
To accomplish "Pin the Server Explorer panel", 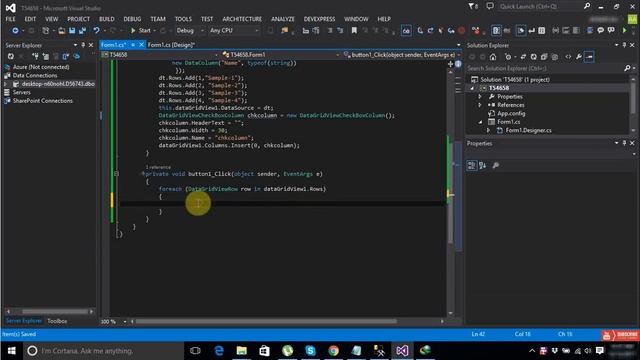I will pyautogui.click(x=83, y=45).
